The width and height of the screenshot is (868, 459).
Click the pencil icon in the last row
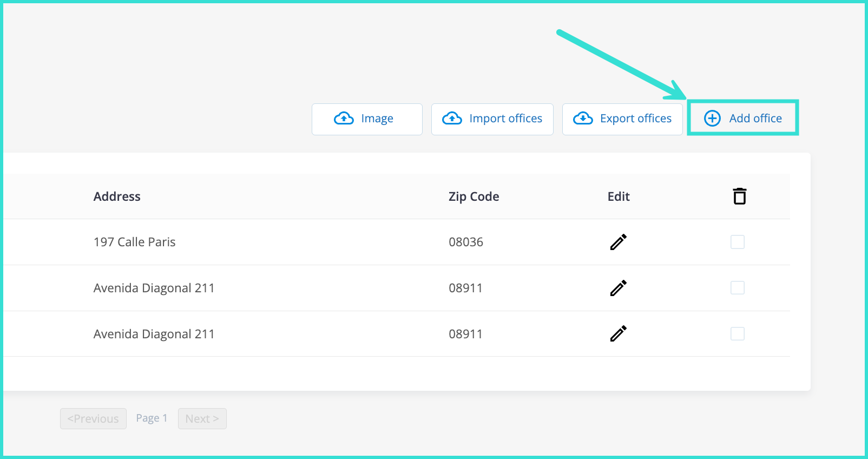(618, 333)
